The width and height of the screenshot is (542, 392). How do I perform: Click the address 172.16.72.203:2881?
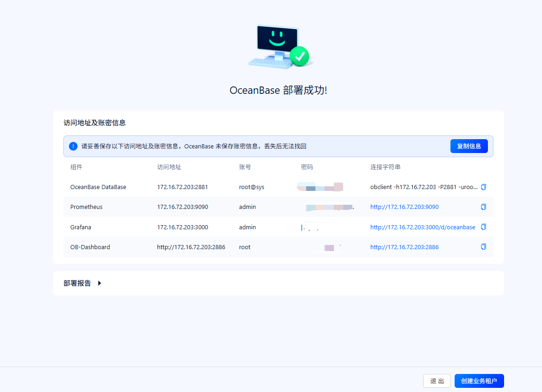point(183,187)
